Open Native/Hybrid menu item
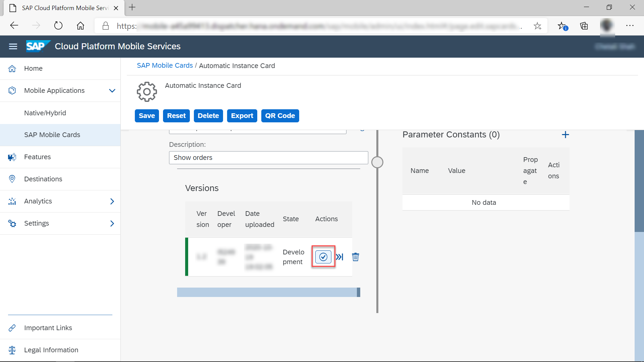 coord(45,113)
